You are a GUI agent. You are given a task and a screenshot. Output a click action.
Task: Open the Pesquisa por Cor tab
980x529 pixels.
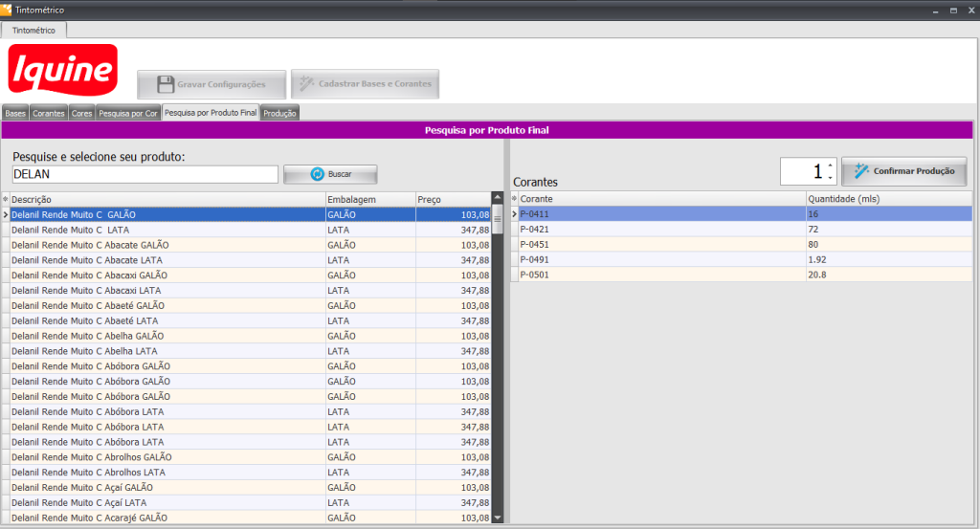(128, 113)
